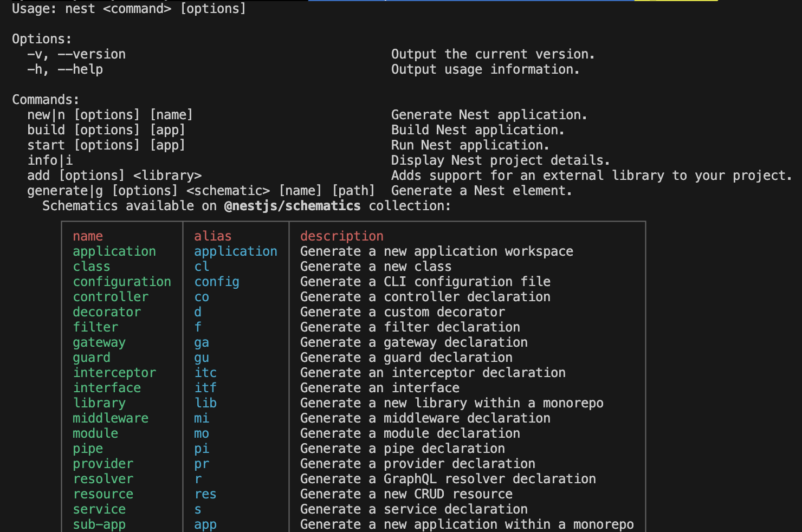Click the 'ga' alias
Viewport: 802px width, 532px height.
(202, 342)
